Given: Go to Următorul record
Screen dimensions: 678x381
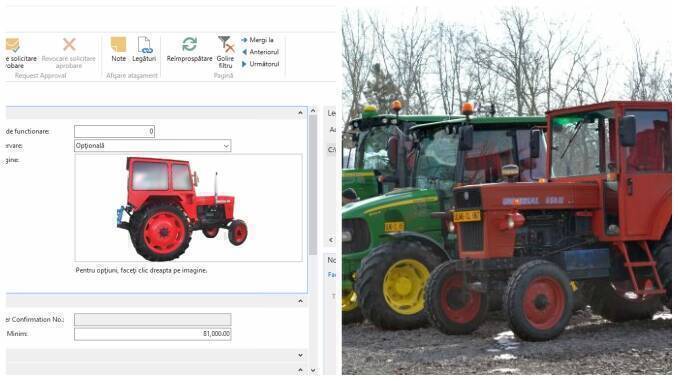Looking at the screenshot, I should pos(244,64).
